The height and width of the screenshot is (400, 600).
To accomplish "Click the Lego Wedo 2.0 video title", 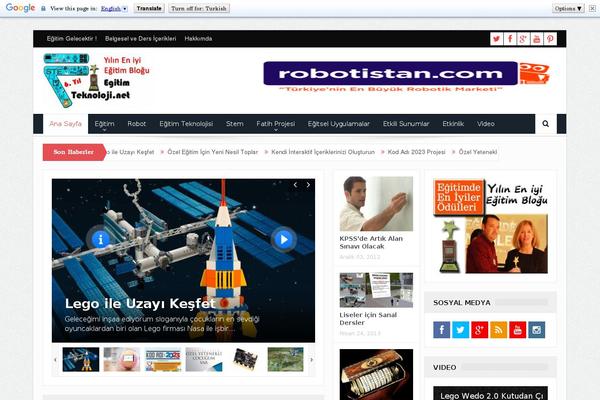I will pos(492,396).
